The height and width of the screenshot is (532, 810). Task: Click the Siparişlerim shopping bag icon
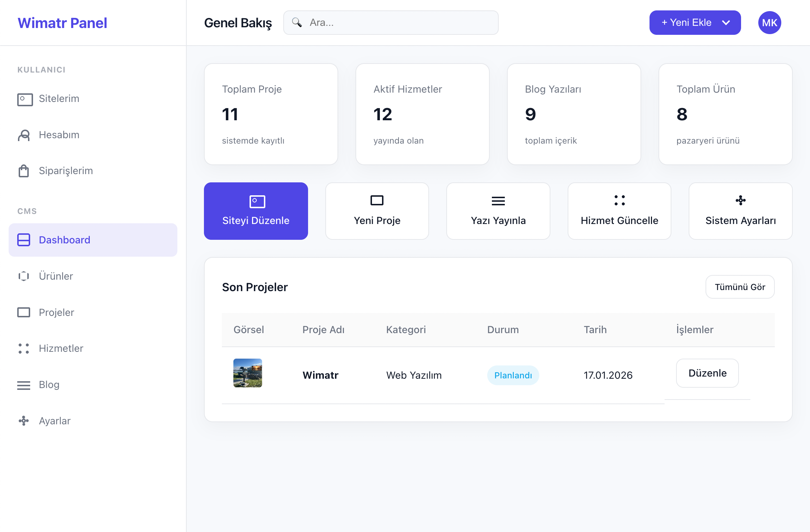[x=24, y=171]
